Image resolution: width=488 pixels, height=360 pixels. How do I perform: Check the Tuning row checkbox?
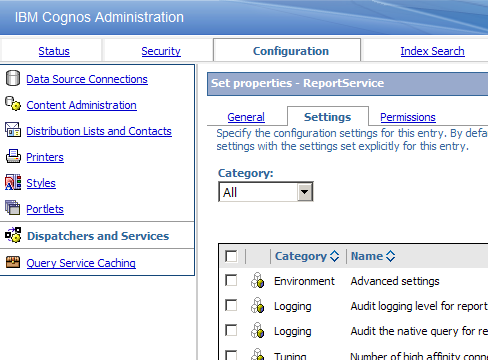click(x=231, y=355)
